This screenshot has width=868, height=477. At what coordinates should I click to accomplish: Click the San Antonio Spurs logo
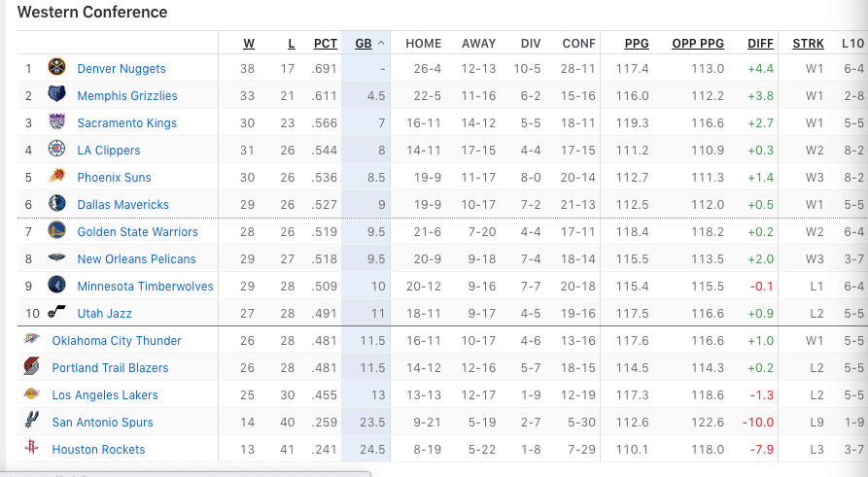[31, 420]
